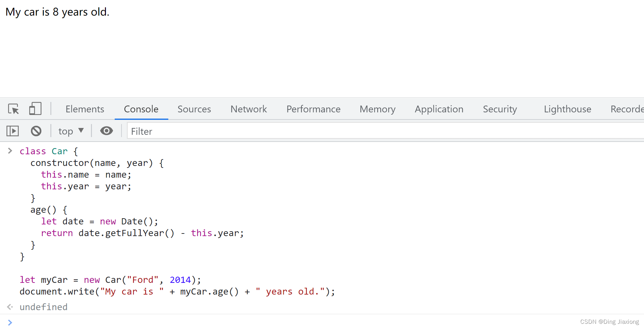The image size is (644, 328).
Task: Click 'My car is 8 years old.' page text
Action: click(x=58, y=12)
